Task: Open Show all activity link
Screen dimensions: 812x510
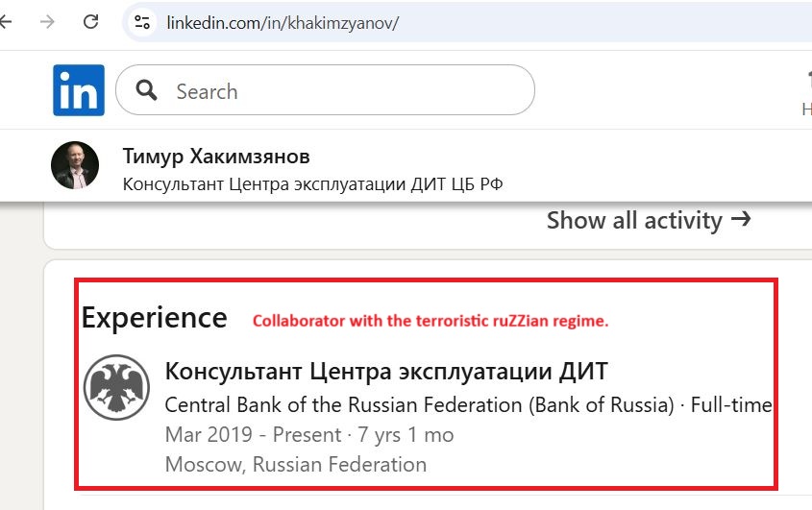Action: [x=634, y=220]
